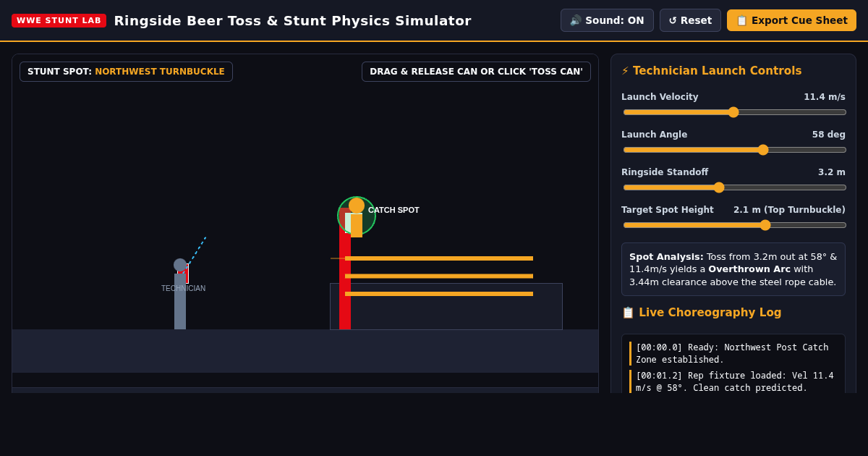Click the 58 deg angle value

coord(829,135)
